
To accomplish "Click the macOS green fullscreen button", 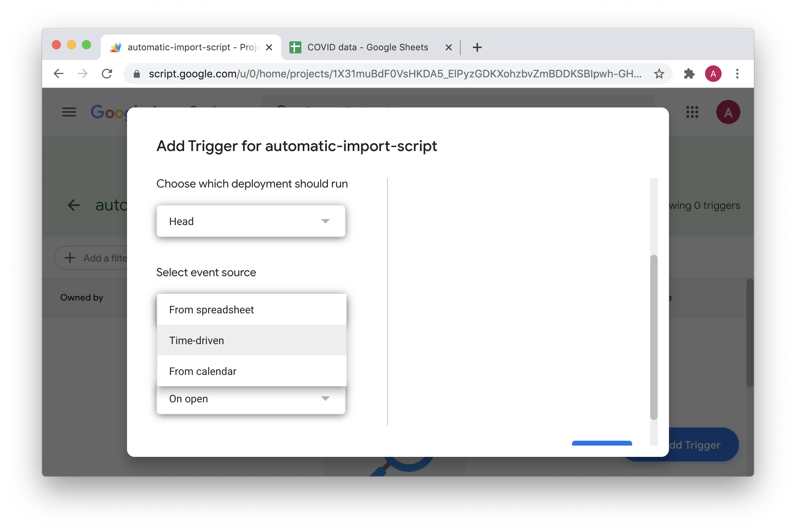I will pos(86,45).
